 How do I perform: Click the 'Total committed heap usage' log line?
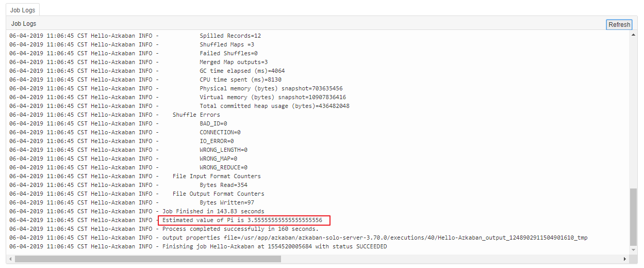click(x=274, y=106)
